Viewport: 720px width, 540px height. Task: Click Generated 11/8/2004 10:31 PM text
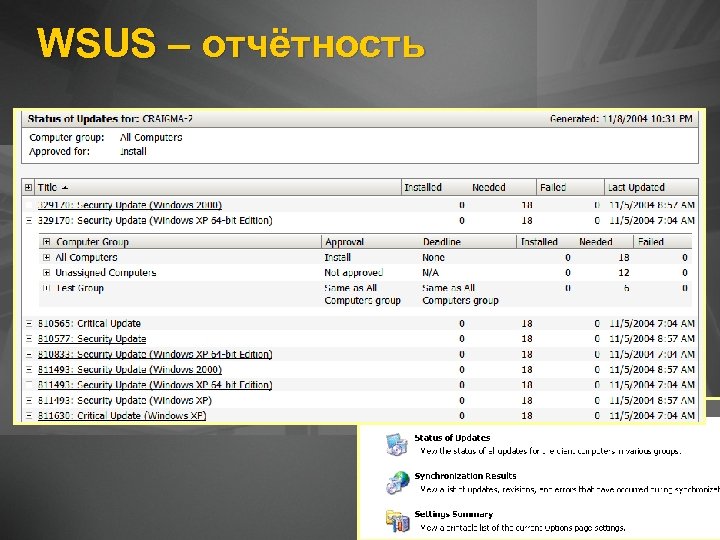(621, 119)
